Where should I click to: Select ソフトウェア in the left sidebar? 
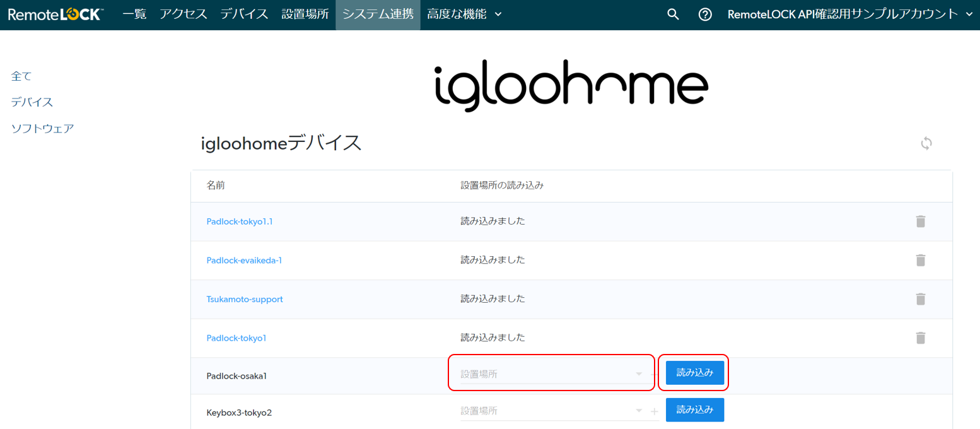[x=43, y=129]
